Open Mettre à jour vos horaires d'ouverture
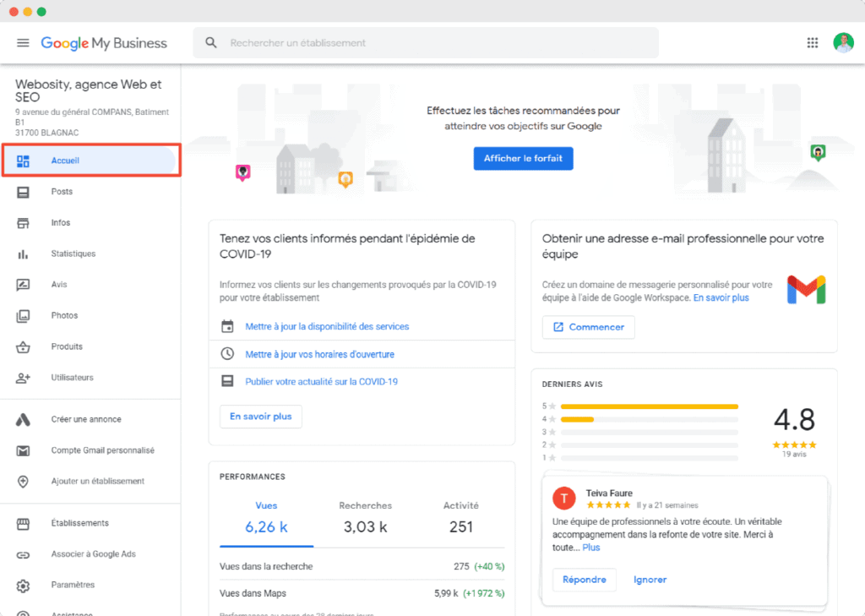865x616 pixels. point(320,354)
